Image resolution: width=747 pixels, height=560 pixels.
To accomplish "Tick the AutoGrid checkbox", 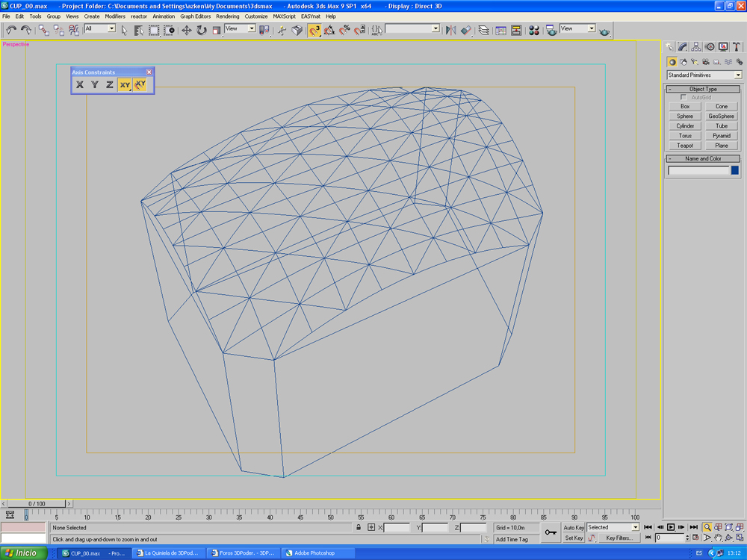I will (x=684, y=97).
